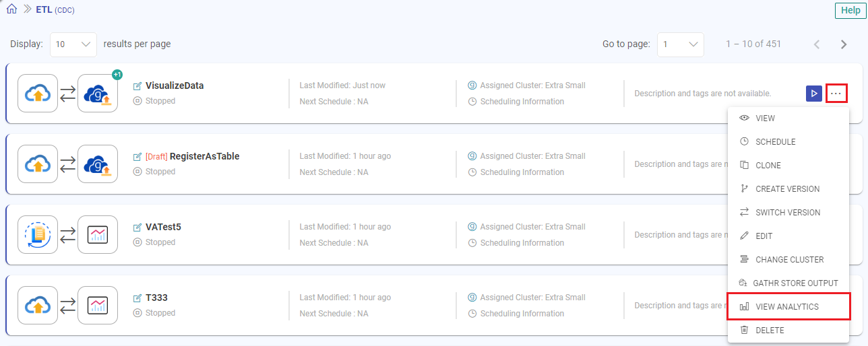This screenshot has height=346, width=868.
Task: Click VATest5 chart target icon
Action: (98, 235)
